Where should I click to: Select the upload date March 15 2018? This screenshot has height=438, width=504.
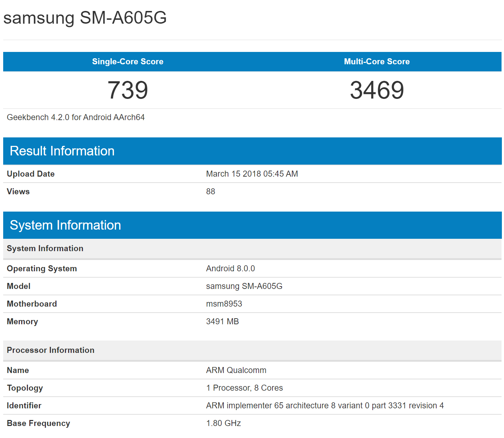click(x=252, y=174)
